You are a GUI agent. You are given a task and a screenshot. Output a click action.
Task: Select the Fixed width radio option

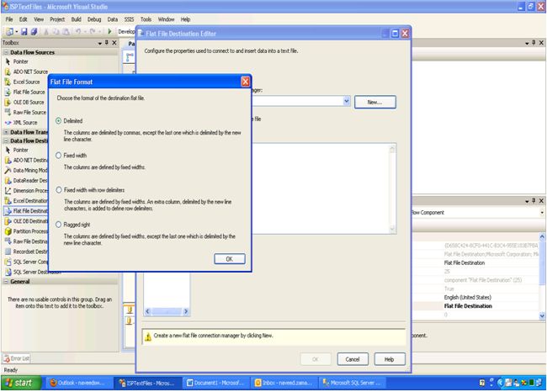(59, 155)
